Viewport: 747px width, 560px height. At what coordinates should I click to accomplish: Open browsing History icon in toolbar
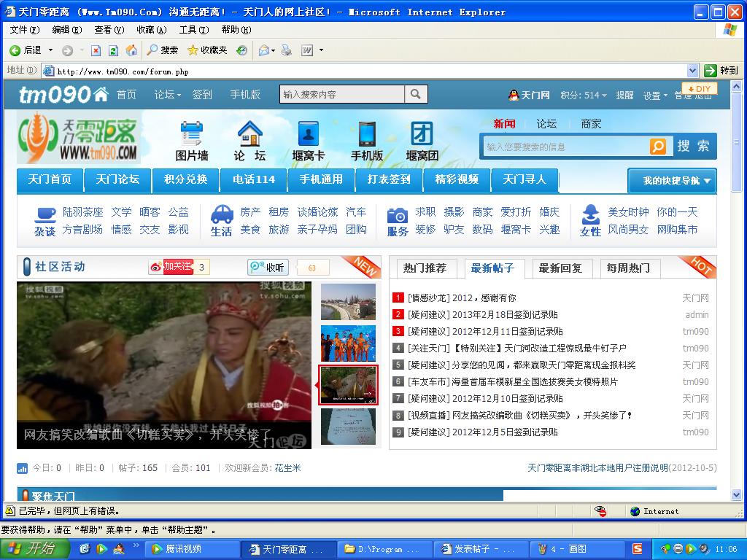(x=242, y=50)
